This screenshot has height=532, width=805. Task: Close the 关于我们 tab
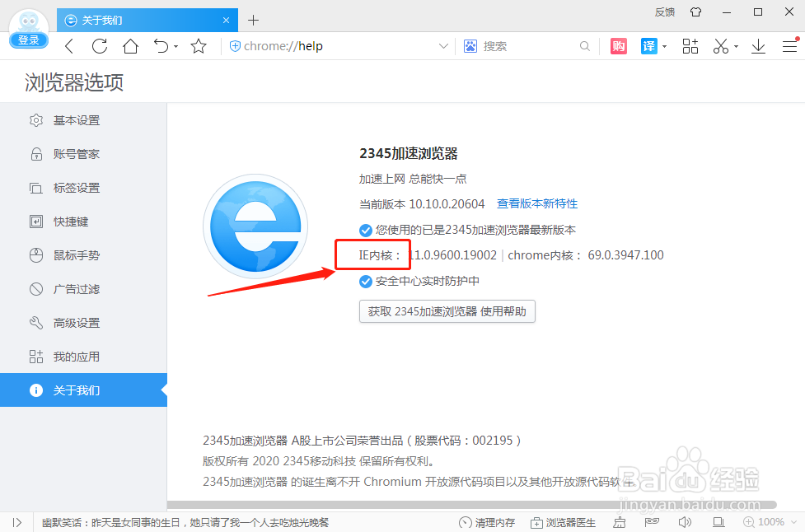(226, 21)
